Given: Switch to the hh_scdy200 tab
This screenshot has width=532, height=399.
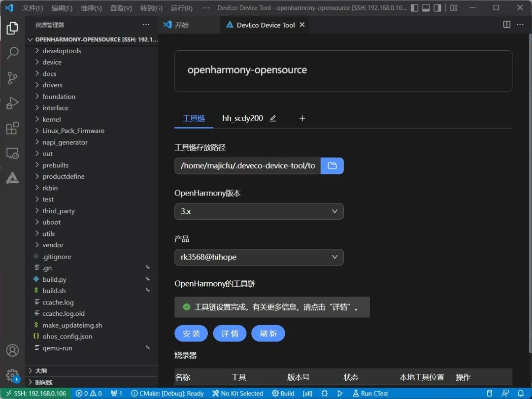Looking at the screenshot, I should pos(242,118).
